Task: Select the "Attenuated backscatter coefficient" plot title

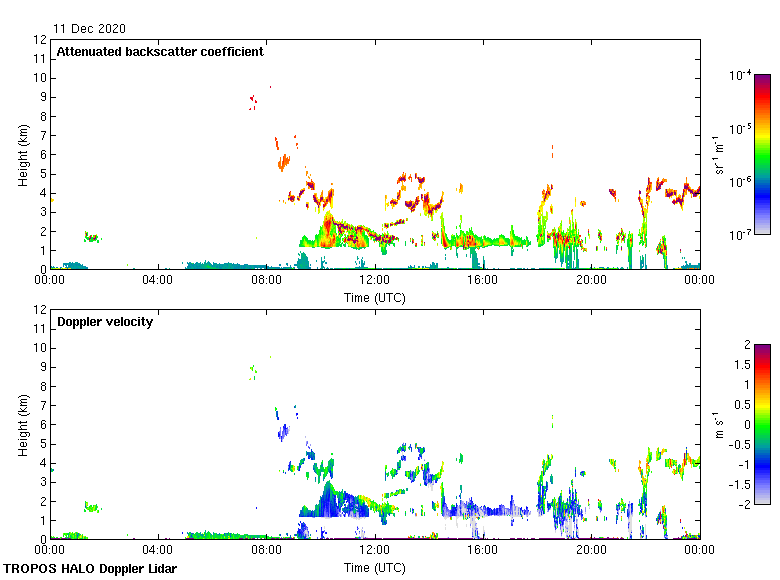Action: 160,52
